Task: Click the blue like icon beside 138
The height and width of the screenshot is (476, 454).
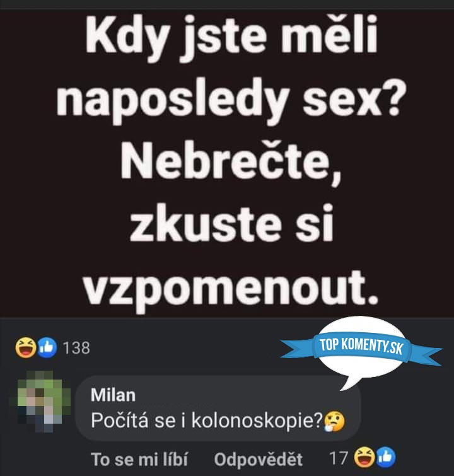Action: coord(47,347)
